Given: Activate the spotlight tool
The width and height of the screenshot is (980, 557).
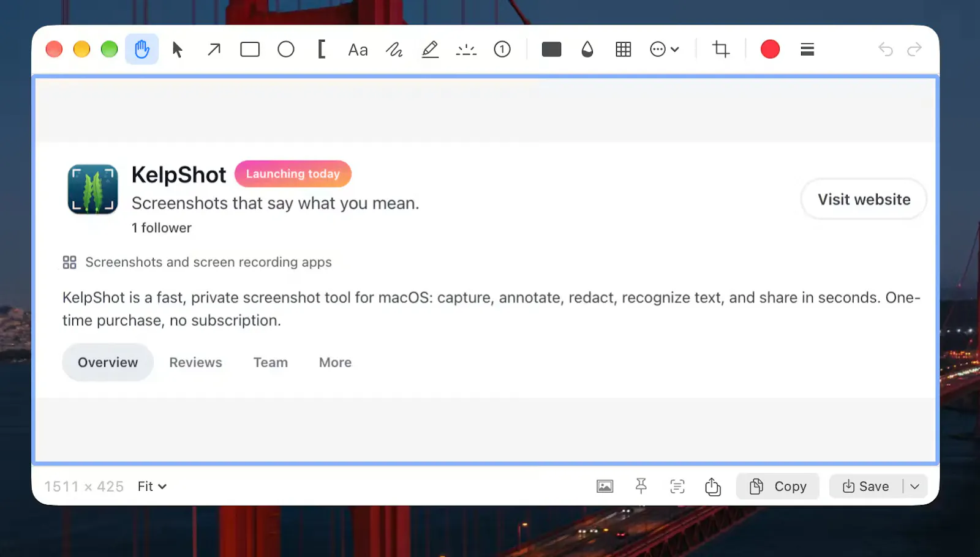Looking at the screenshot, I should tap(466, 50).
